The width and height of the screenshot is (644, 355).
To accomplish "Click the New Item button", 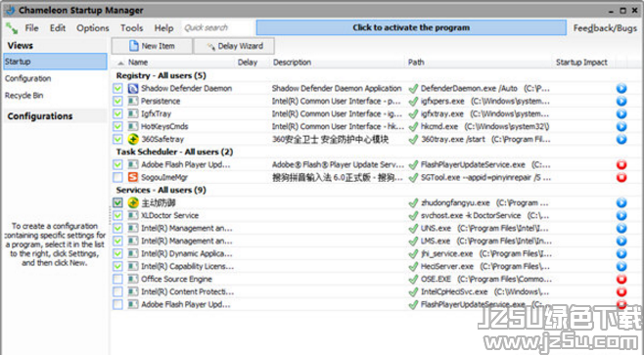I will [x=152, y=46].
